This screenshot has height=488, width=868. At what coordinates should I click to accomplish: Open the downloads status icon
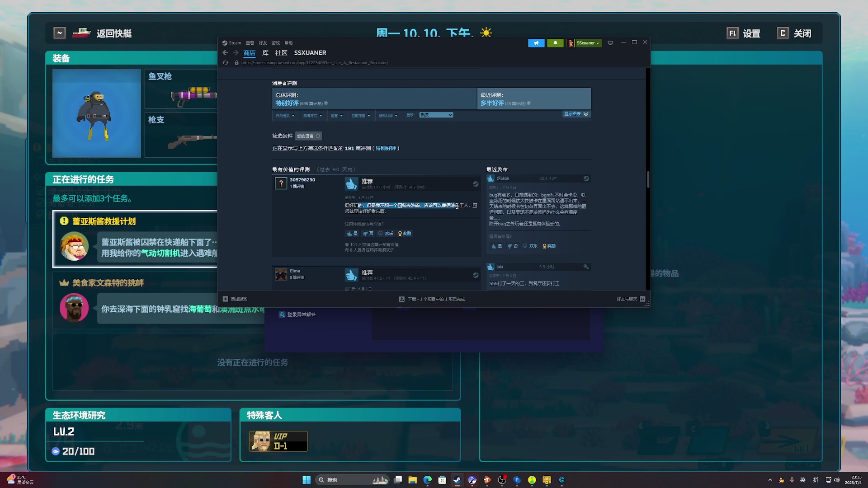pyautogui.click(x=401, y=299)
